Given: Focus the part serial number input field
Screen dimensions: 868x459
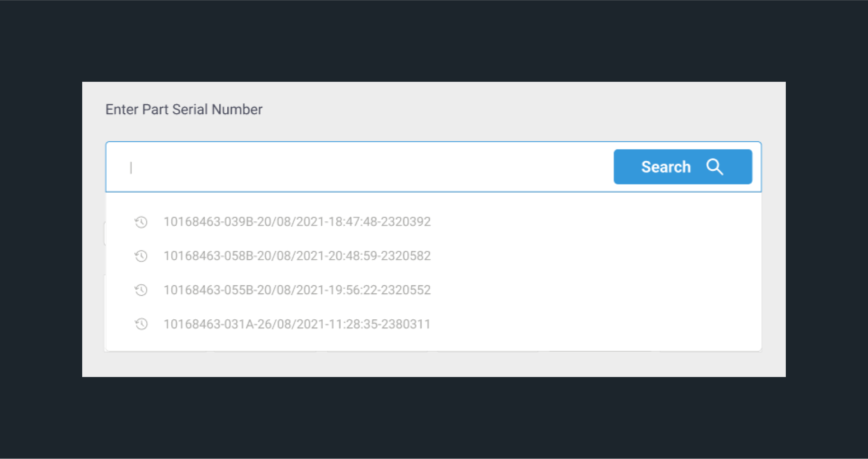Looking at the screenshot, I should tap(360, 167).
